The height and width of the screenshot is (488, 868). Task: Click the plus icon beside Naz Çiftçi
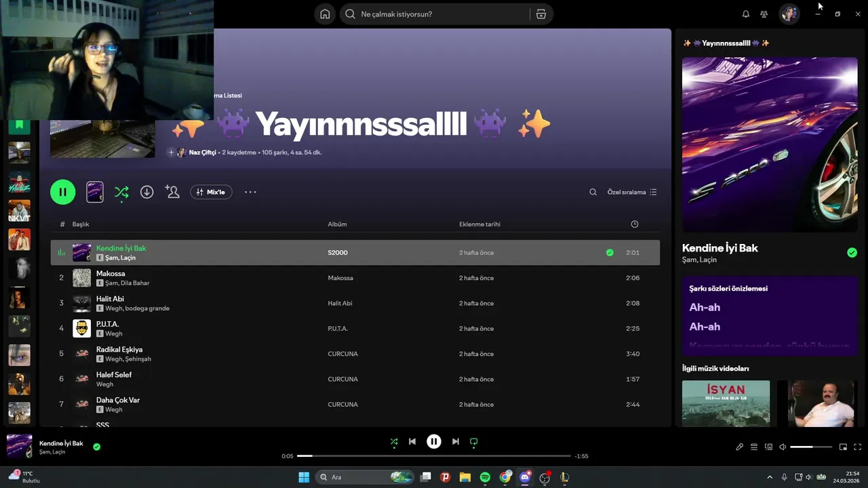click(x=171, y=152)
